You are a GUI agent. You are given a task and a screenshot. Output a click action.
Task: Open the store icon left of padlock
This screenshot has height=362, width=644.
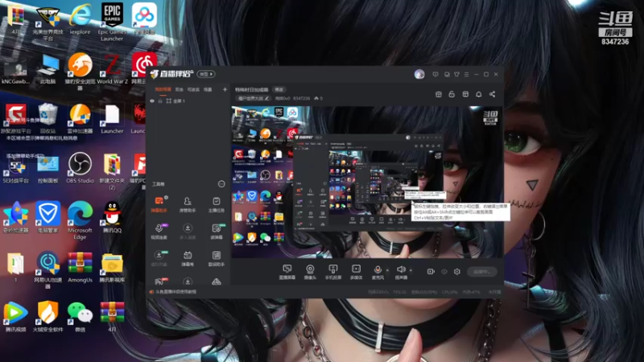(439, 94)
